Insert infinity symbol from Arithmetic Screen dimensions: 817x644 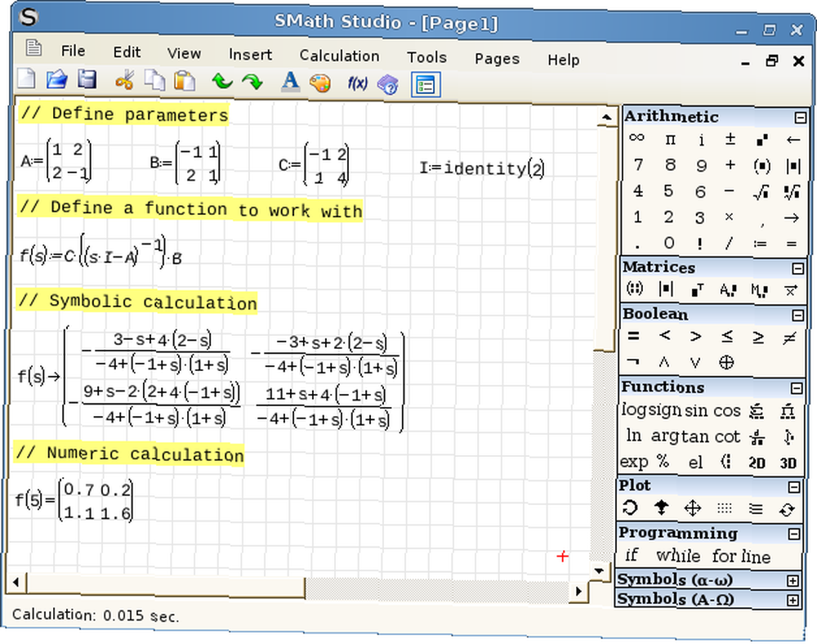pyautogui.click(x=637, y=138)
